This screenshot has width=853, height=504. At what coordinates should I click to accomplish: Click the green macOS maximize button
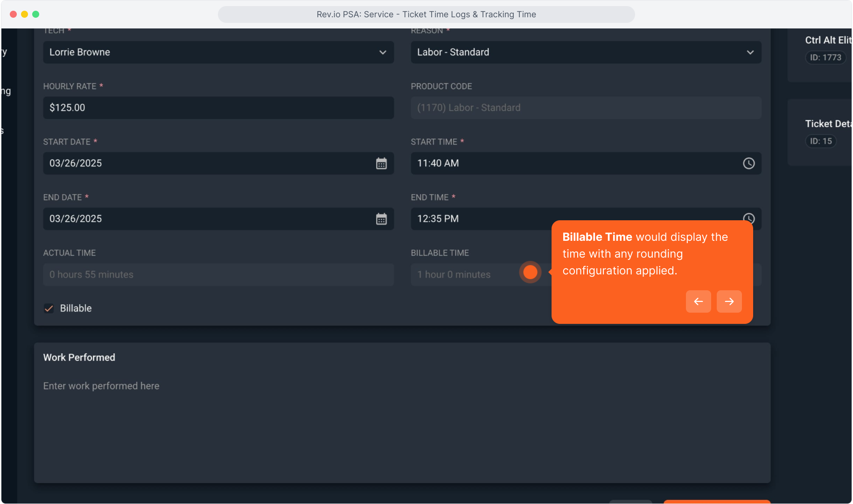click(x=36, y=14)
